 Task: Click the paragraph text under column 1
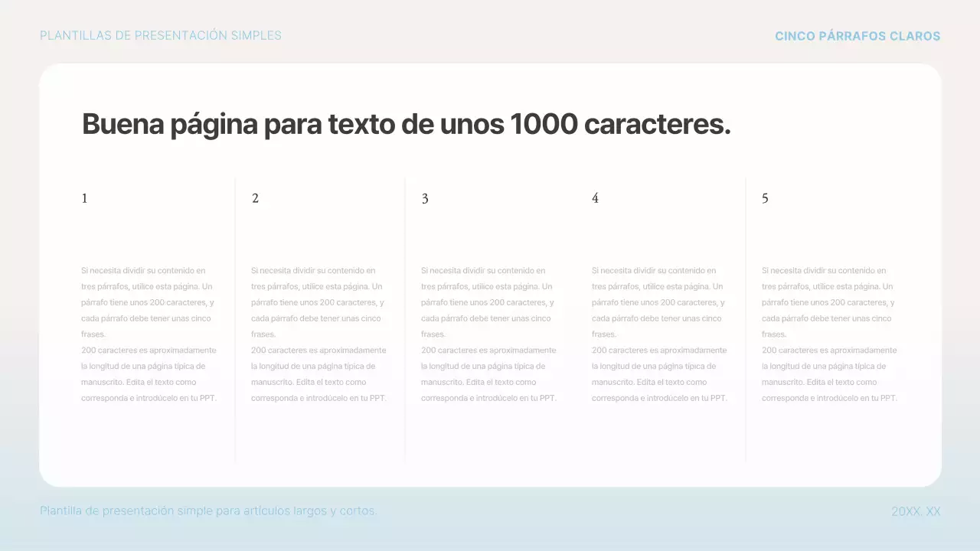(x=149, y=334)
